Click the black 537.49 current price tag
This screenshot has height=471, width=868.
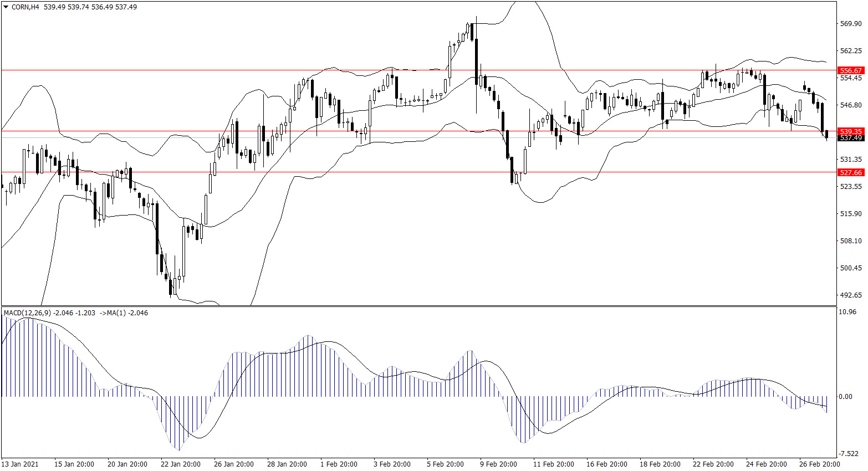851,138
